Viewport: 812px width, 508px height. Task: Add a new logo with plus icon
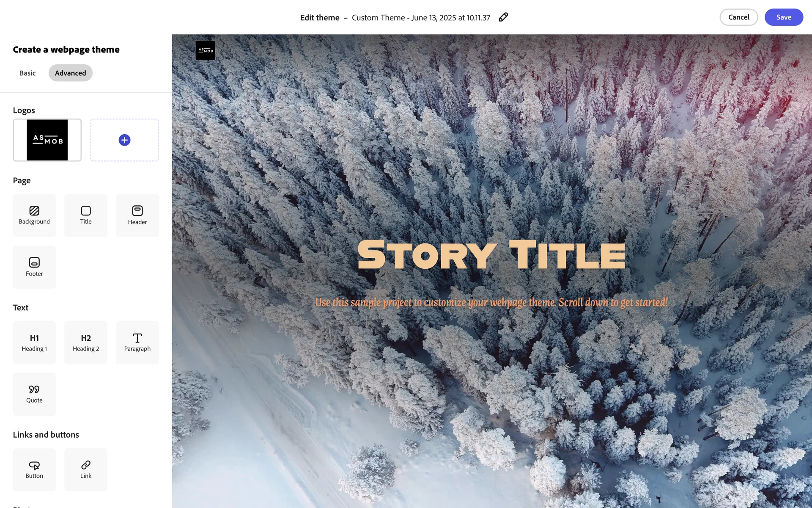(x=124, y=140)
